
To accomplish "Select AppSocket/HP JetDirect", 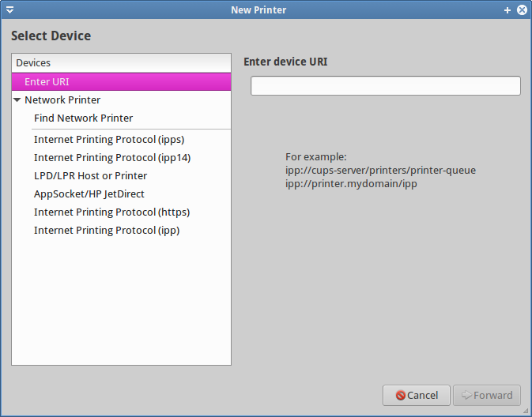I will click(89, 194).
